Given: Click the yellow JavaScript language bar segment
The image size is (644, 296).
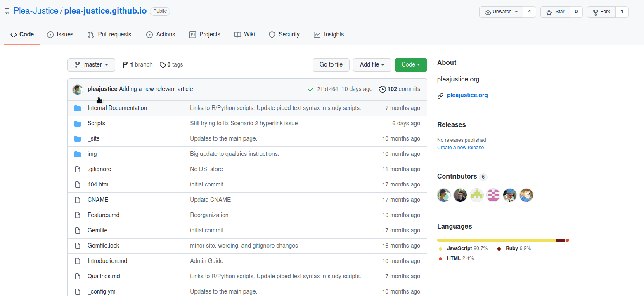Looking at the screenshot, I should [x=497, y=240].
